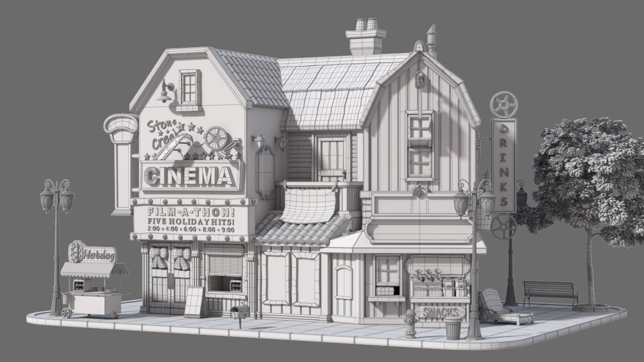Click the FIVE HOLIDAY HITS! line
The width and height of the screenshot is (644, 362).
tap(191, 221)
